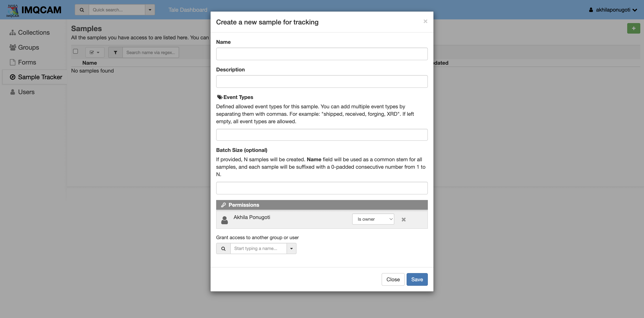Focus the Batch Size input field

[322, 188]
